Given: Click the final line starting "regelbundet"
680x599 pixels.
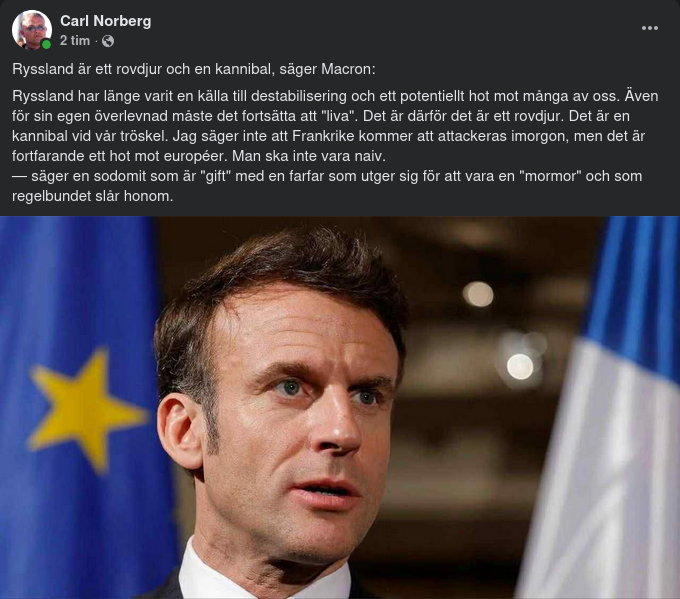Looking at the screenshot, I should tap(92, 196).
